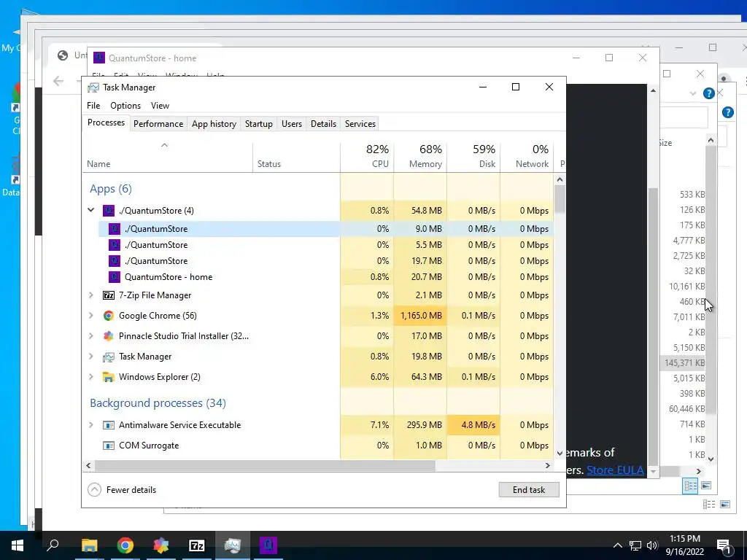
Task: Open 7-Zip from the taskbar
Action: [x=197, y=545]
